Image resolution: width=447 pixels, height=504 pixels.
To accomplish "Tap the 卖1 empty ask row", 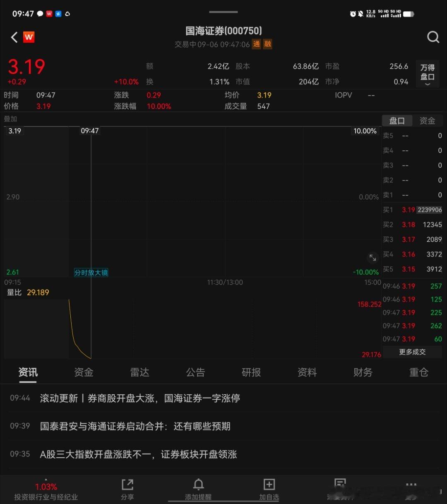I will click(412, 195).
